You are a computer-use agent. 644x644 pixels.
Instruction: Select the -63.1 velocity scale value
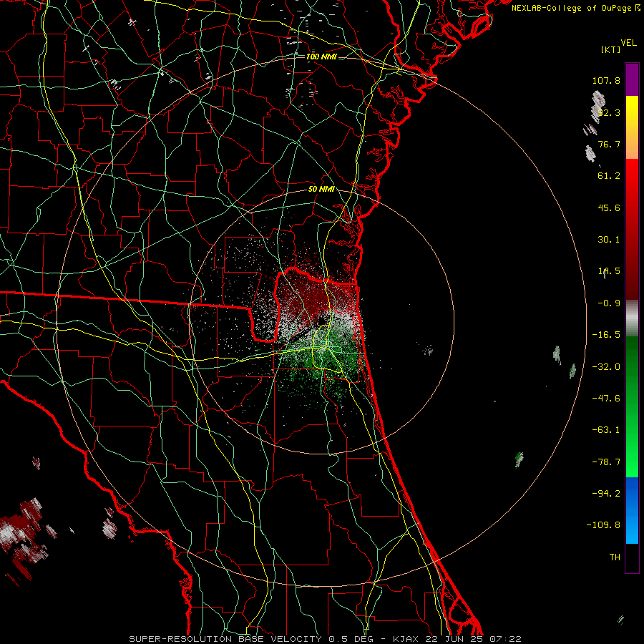point(606,430)
